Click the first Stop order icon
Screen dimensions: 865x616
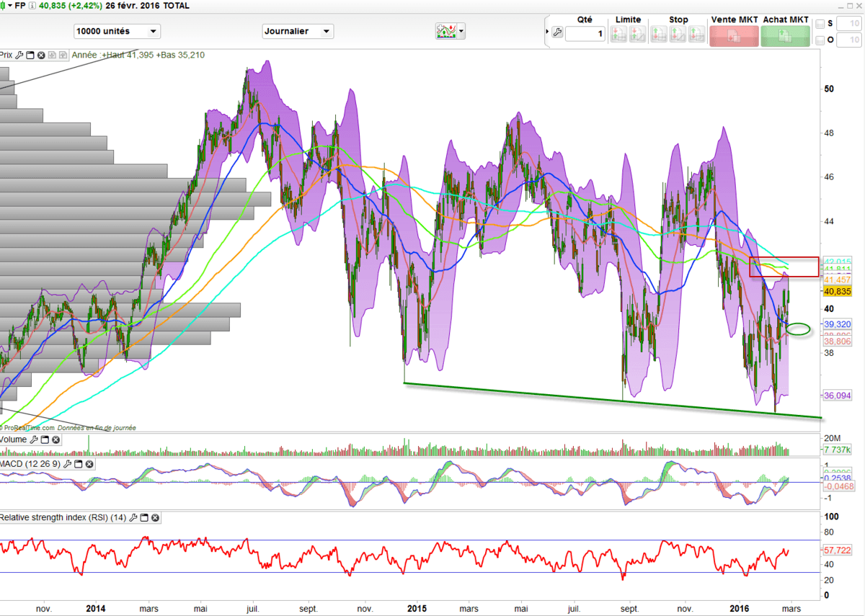[x=659, y=34]
